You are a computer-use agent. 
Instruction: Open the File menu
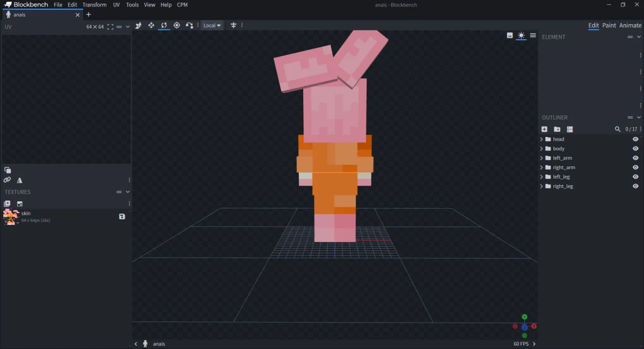pyautogui.click(x=58, y=5)
